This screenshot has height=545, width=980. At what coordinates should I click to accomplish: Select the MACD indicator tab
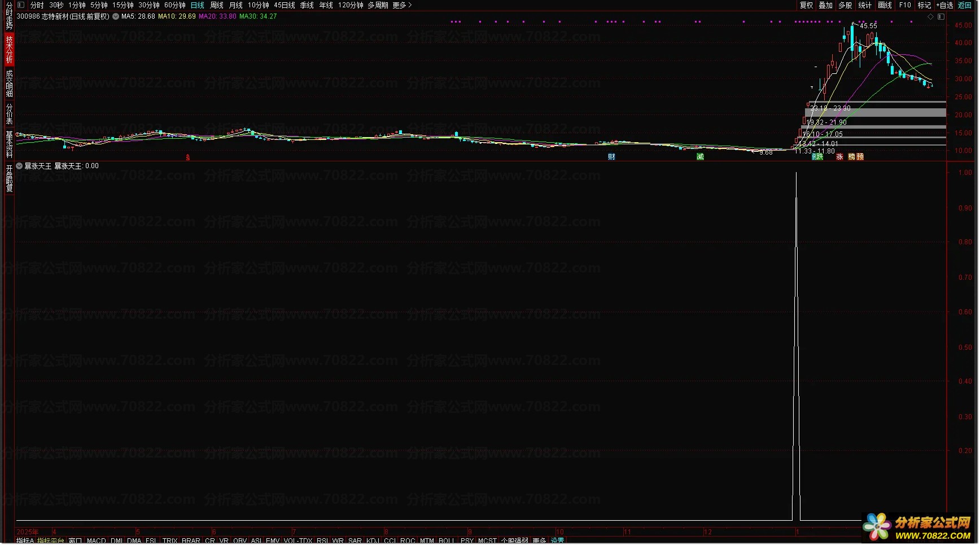click(97, 540)
